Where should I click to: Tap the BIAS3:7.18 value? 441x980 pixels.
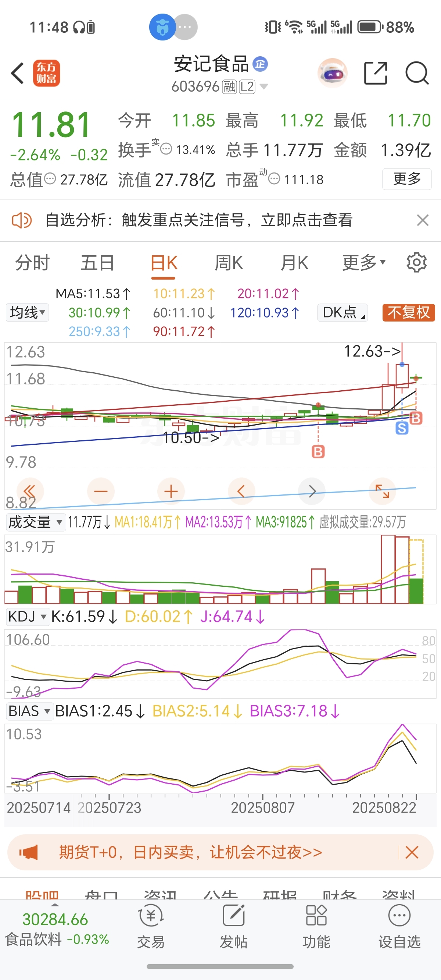coord(295,711)
